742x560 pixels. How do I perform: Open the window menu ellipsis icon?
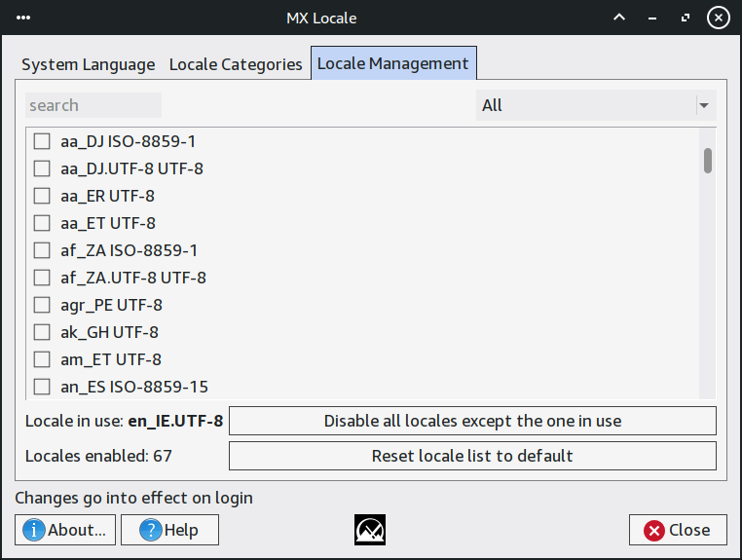(x=23, y=18)
